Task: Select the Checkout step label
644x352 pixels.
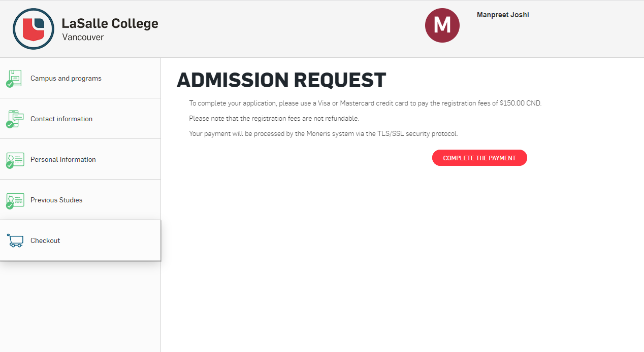Action: pos(45,240)
